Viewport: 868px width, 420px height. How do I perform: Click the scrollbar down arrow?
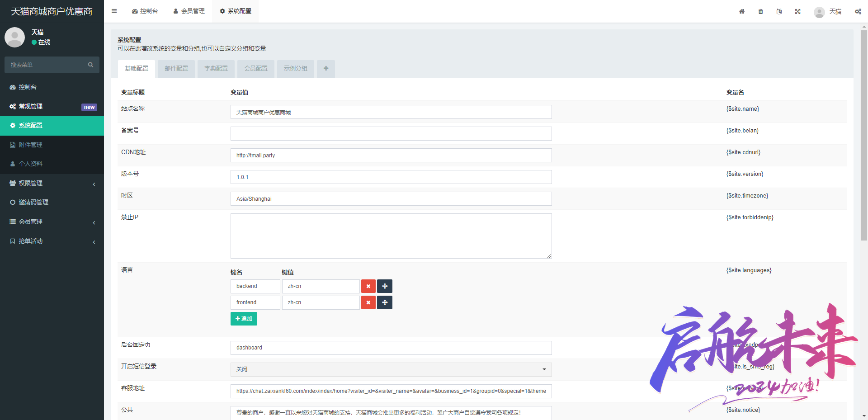[864, 416]
